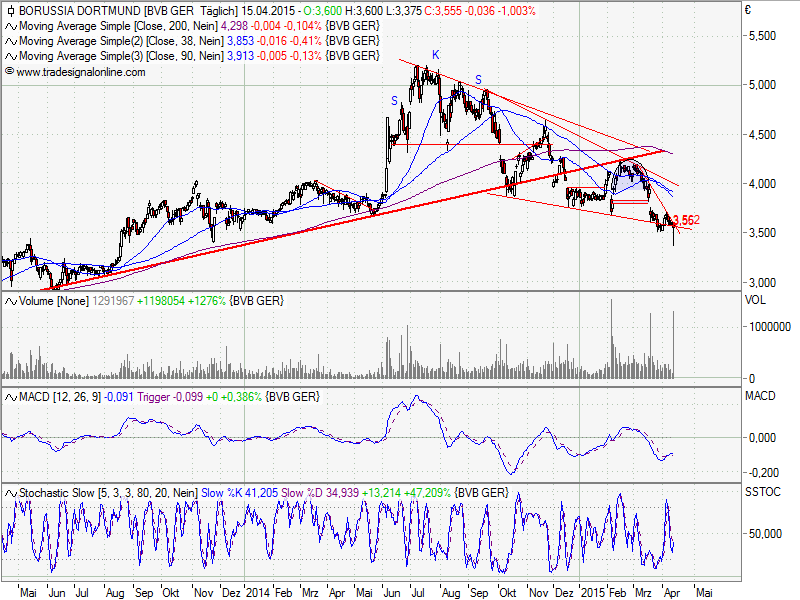Click the 5,500 price axis label
Viewport: 800px width, 600px height.
(762, 36)
